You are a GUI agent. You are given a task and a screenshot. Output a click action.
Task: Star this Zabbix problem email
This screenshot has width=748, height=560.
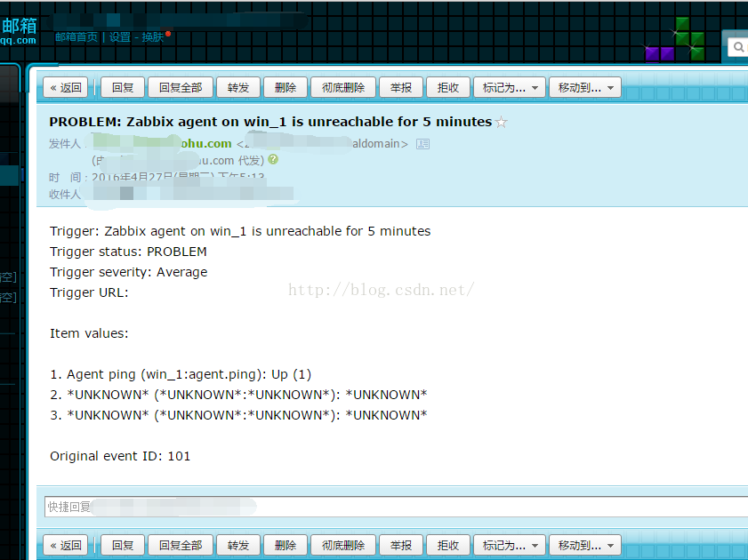click(501, 123)
